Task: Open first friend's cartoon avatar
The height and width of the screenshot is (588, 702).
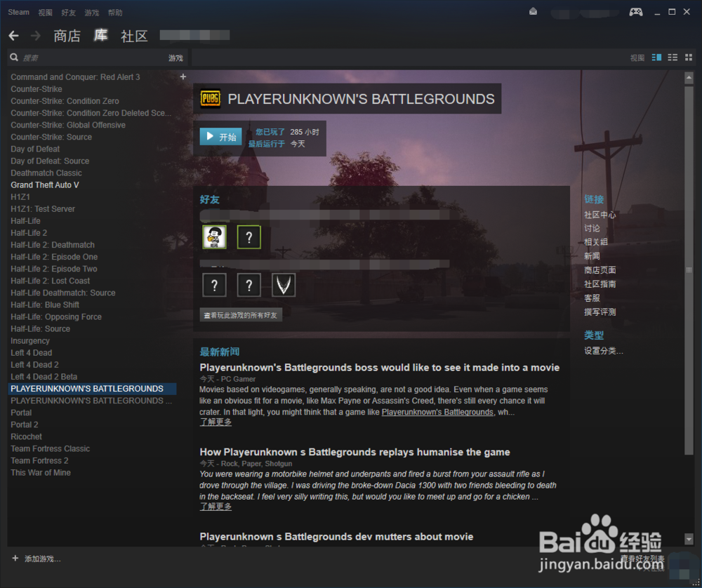Action: tap(214, 236)
